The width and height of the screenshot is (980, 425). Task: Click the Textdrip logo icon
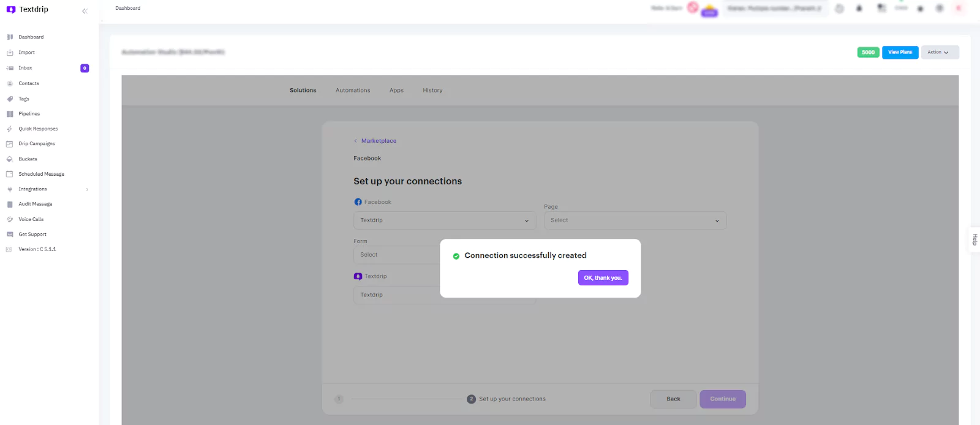tap(11, 10)
